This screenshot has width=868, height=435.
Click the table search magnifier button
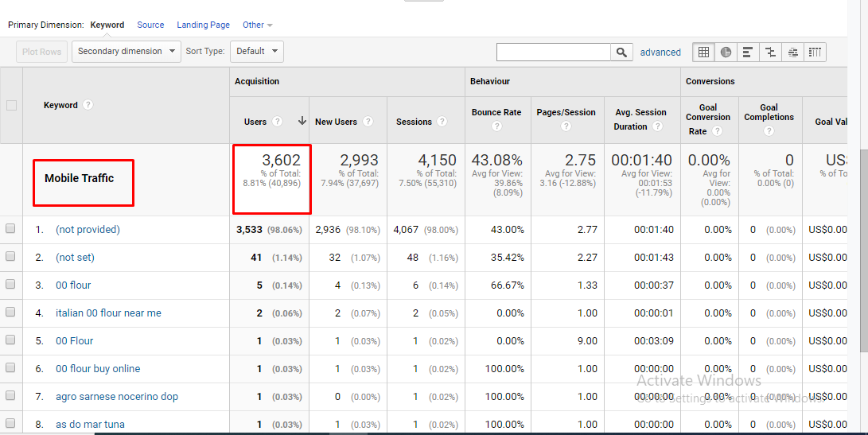621,52
